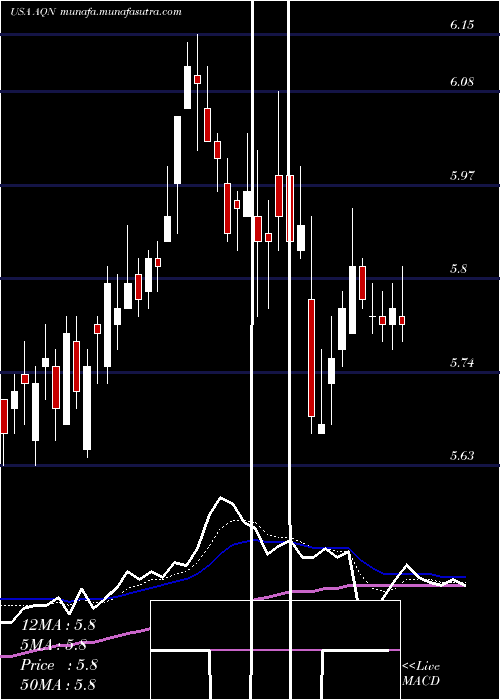Click the 12MA : 5.8 legend entry
This screenshot has height=700, width=500.
pyautogui.click(x=58, y=624)
